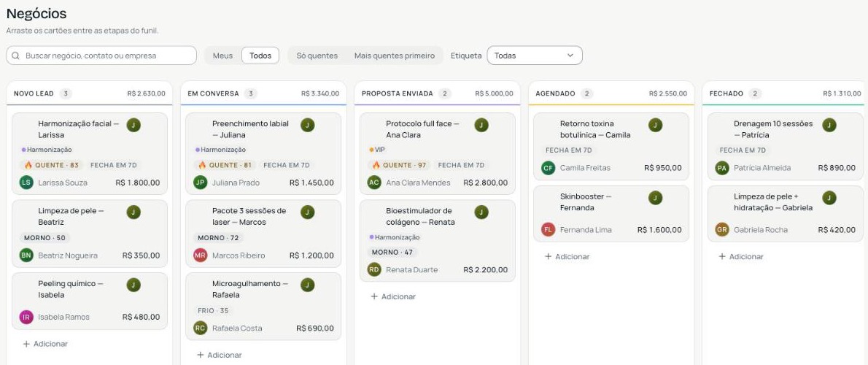Viewport: 868px width, 365px height.
Task: Click owner avatar J on Limpeza de pele + hidratação card
Action: coord(829,198)
